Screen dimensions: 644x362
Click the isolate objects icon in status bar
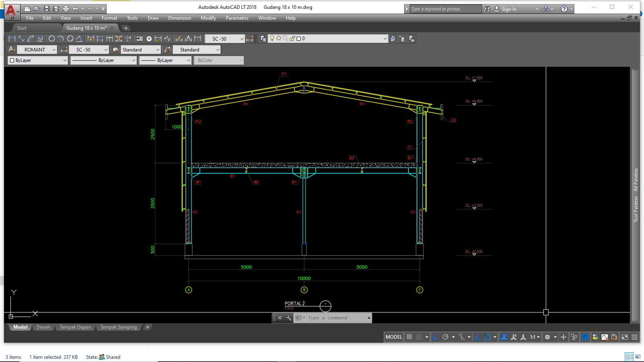pyautogui.click(x=574, y=337)
